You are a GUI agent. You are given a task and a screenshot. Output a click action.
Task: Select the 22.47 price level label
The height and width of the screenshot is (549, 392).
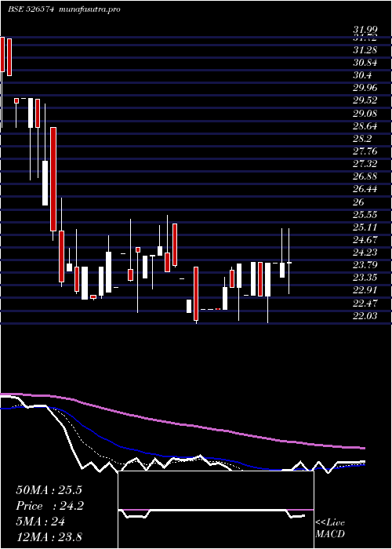coord(365,304)
